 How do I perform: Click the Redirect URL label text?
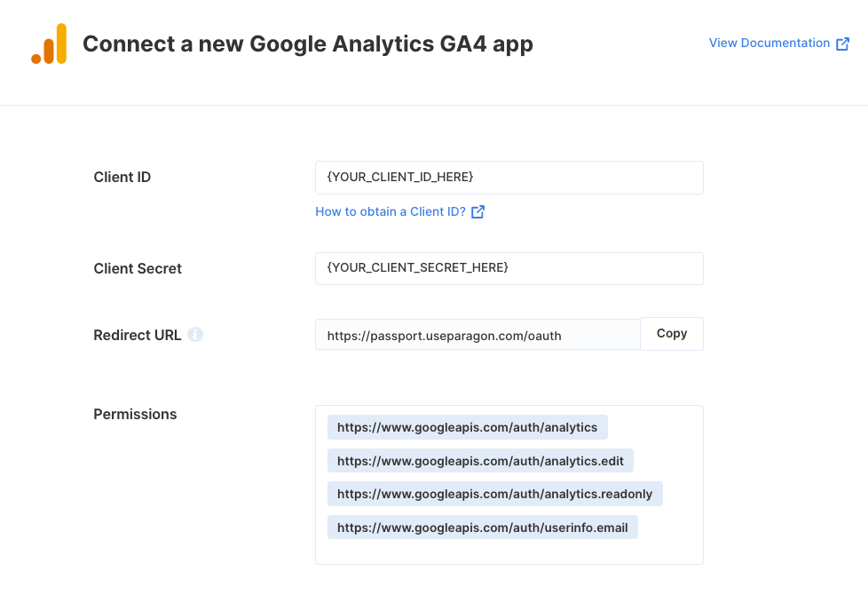137,335
